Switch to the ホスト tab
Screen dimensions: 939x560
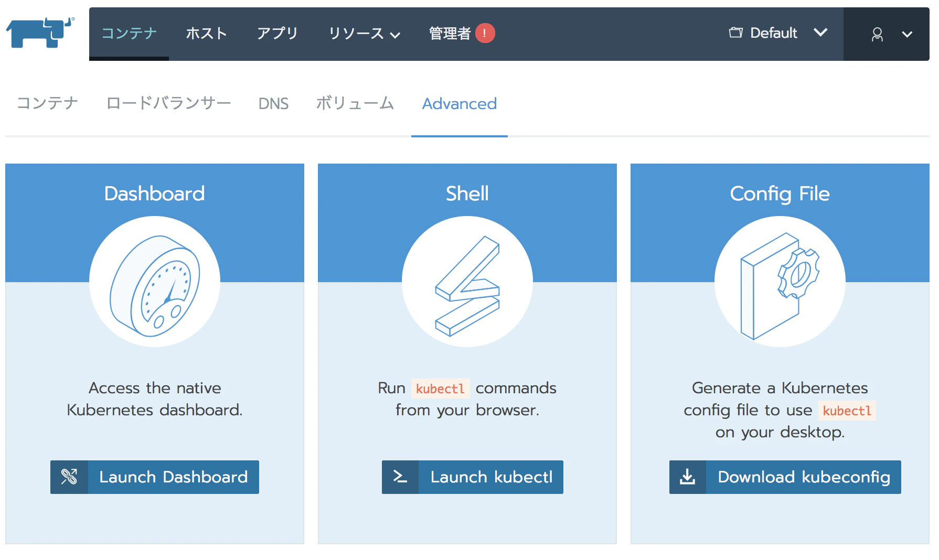coord(207,33)
